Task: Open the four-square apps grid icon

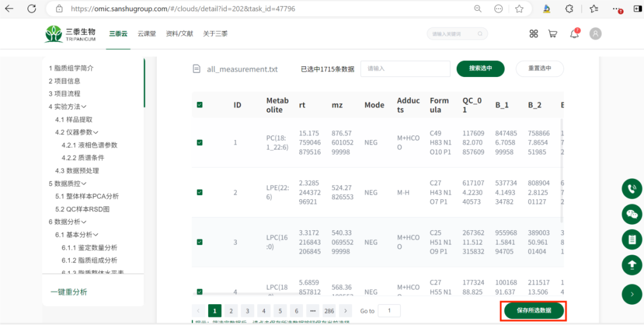Action: (x=534, y=34)
